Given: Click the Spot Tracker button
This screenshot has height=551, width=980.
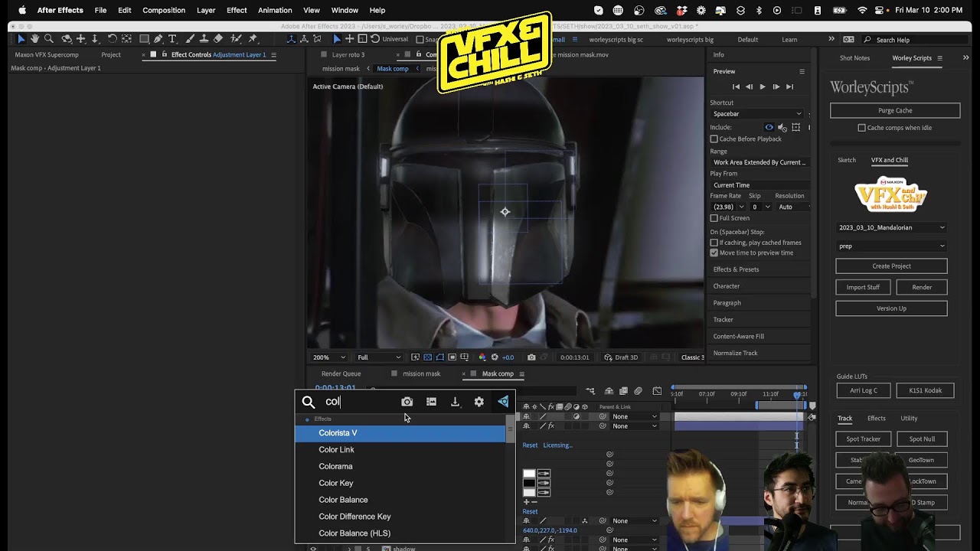Looking at the screenshot, I should click(863, 439).
